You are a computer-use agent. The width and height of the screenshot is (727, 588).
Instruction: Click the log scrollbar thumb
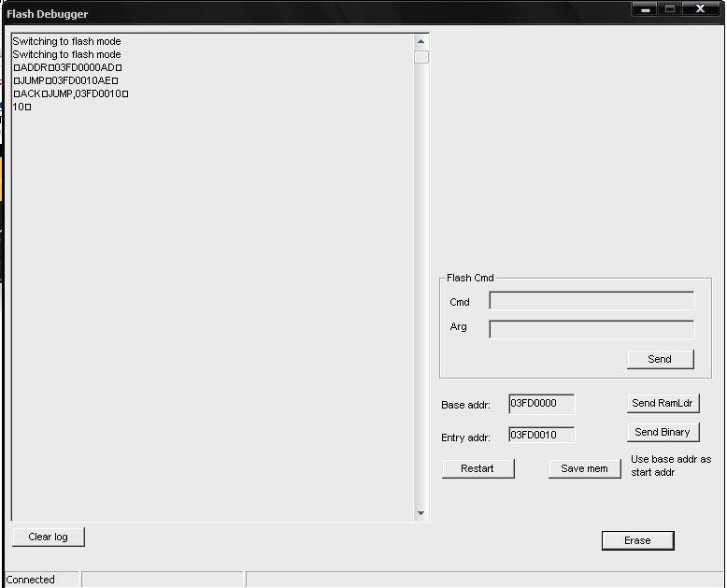click(x=421, y=57)
